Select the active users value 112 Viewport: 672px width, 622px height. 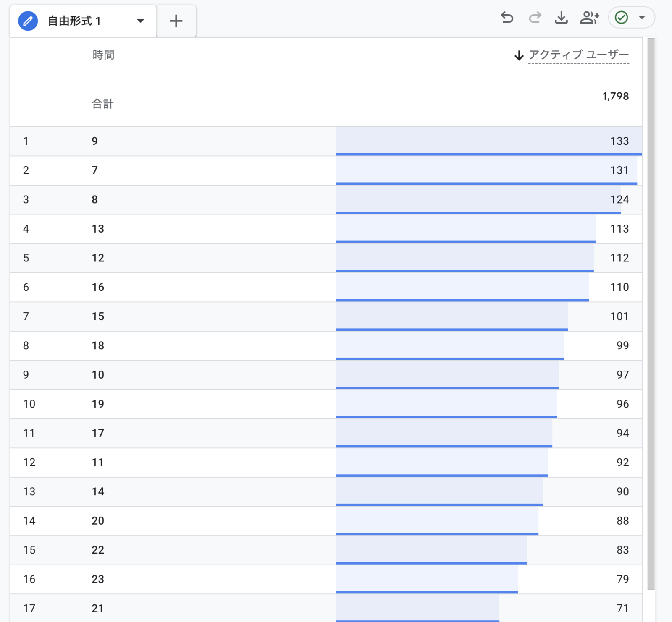[x=619, y=258]
